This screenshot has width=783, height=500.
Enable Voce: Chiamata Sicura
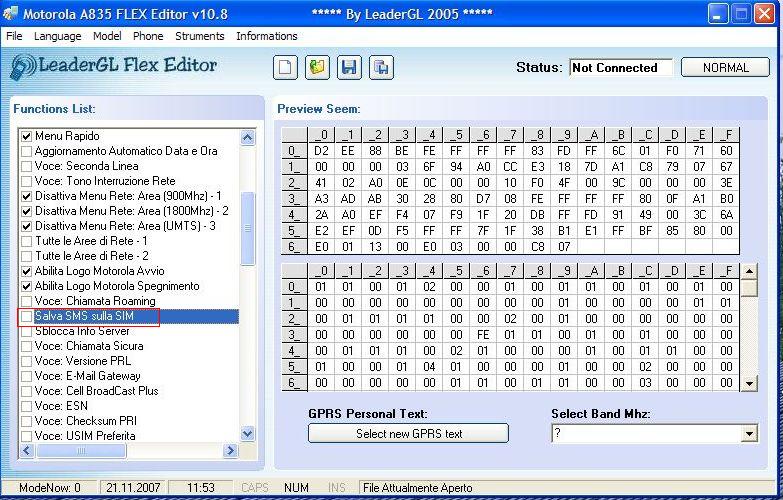26,346
